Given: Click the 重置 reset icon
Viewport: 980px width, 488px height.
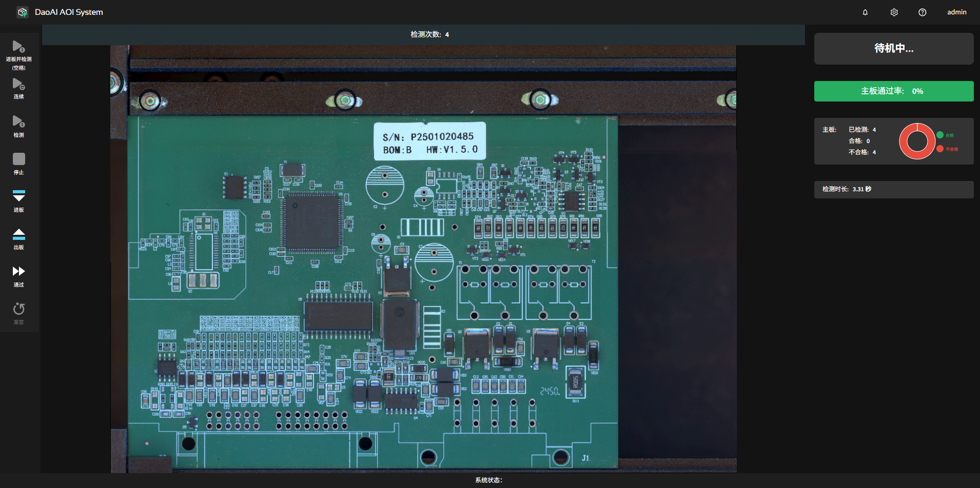Looking at the screenshot, I should click(18, 309).
